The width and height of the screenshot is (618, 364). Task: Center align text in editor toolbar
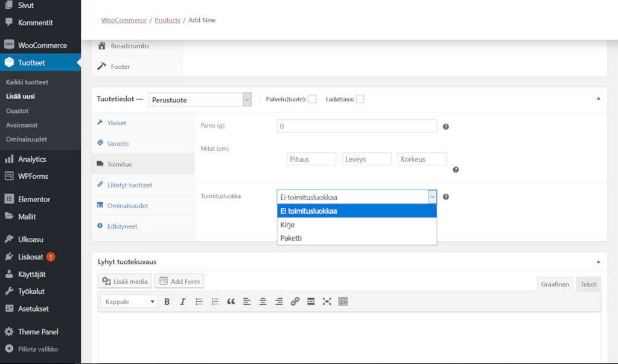coord(263,302)
